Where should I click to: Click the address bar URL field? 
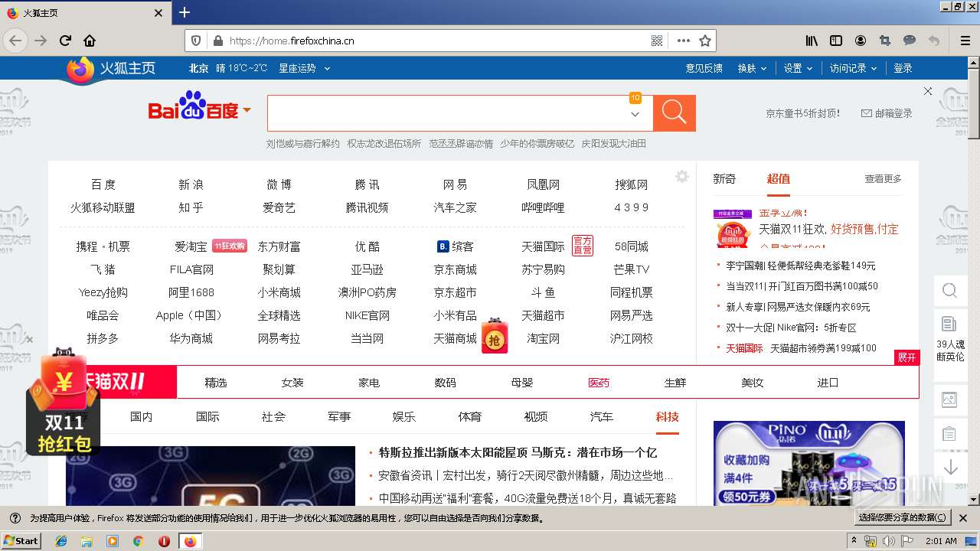(x=436, y=41)
